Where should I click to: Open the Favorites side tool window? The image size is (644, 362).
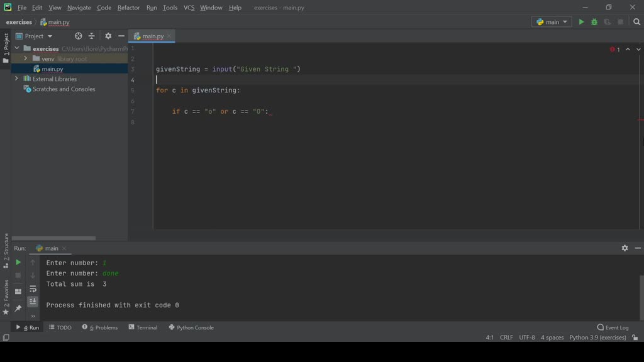6,297
